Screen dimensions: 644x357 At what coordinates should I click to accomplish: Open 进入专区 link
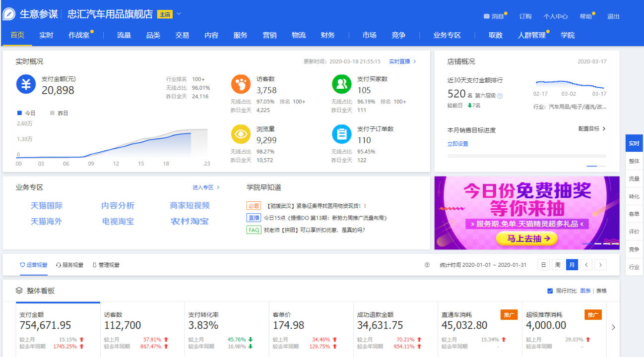pyautogui.click(x=206, y=187)
